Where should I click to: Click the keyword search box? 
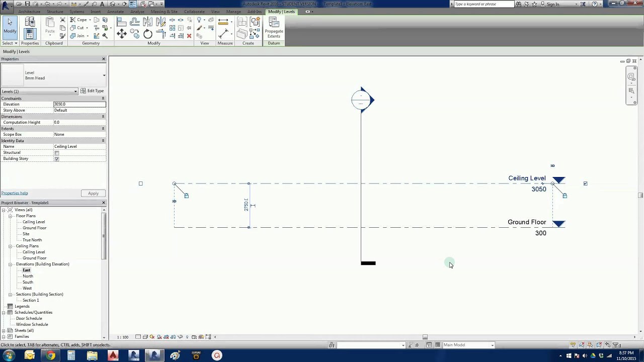point(484,4)
